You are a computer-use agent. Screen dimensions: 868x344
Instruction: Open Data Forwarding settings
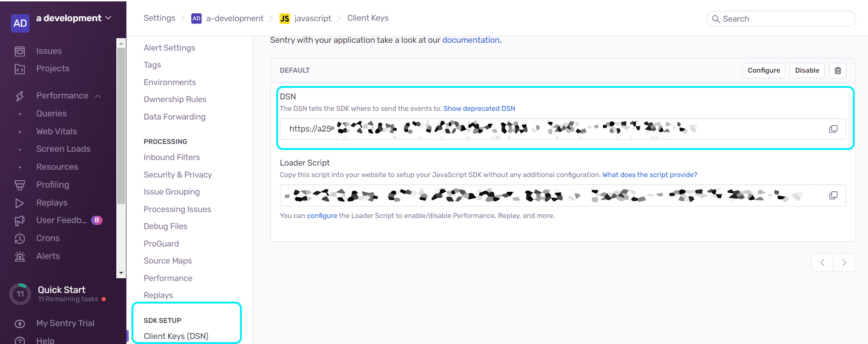click(174, 117)
